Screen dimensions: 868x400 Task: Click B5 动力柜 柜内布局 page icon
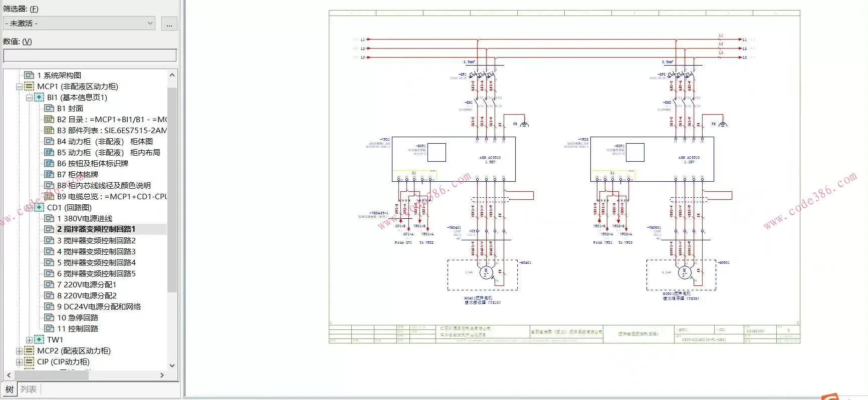[49, 152]
